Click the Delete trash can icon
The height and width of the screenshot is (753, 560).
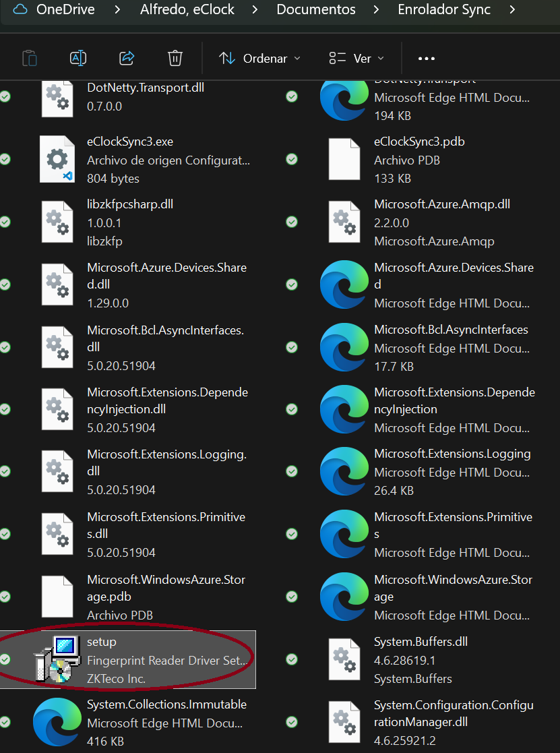(175, 59)
